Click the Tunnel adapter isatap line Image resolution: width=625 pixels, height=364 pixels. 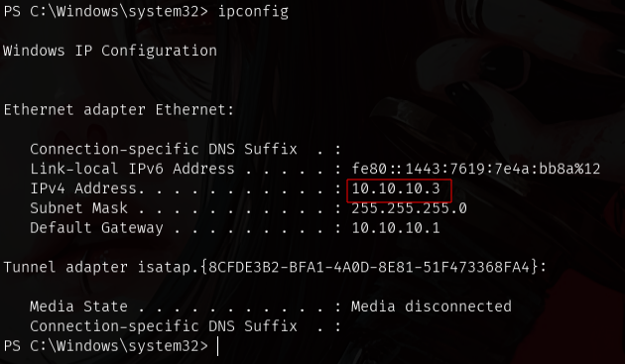point(275,267)
